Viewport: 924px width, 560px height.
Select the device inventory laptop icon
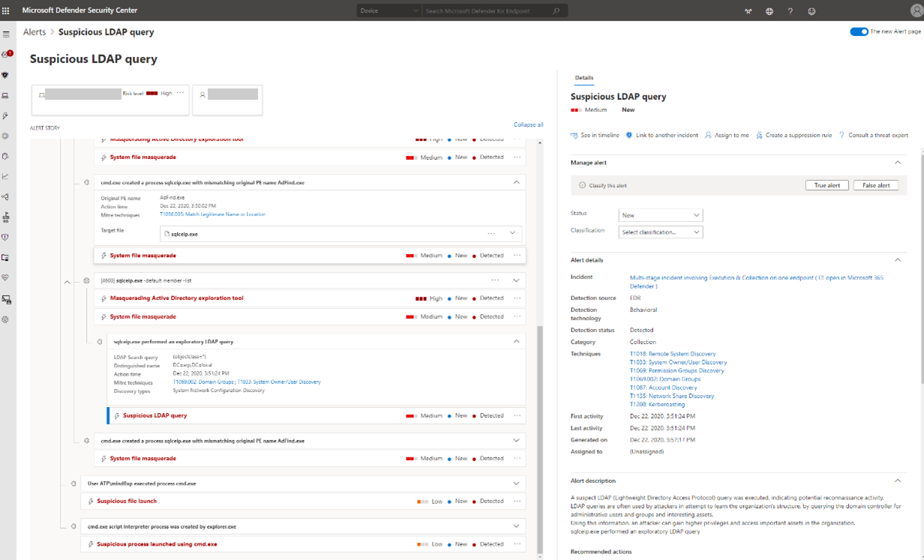coord(6,96)
